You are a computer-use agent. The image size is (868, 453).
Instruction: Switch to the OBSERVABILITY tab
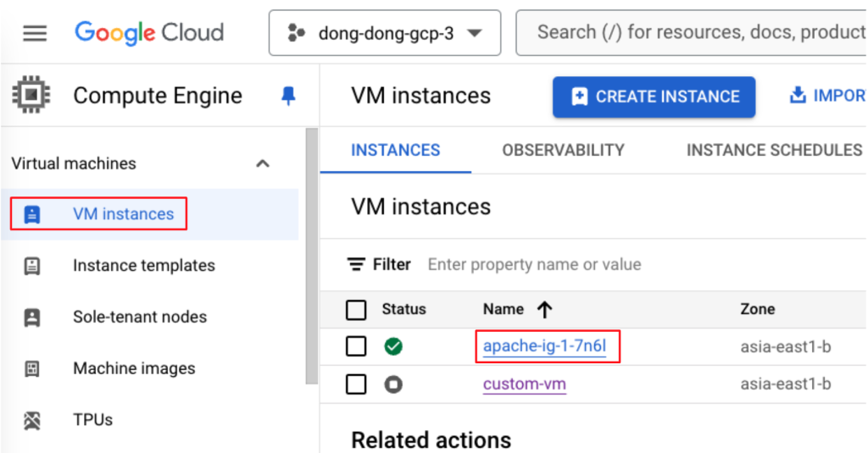(563, 150)
